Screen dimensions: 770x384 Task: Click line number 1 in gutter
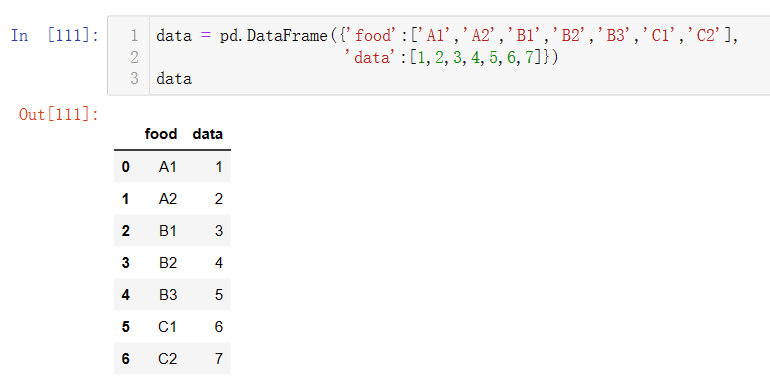coord(134,36)
